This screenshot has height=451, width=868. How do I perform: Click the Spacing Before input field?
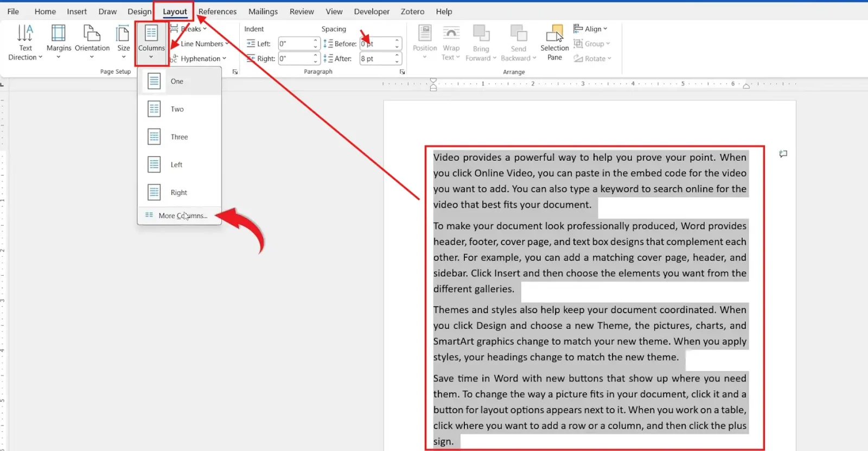(377, 43)
